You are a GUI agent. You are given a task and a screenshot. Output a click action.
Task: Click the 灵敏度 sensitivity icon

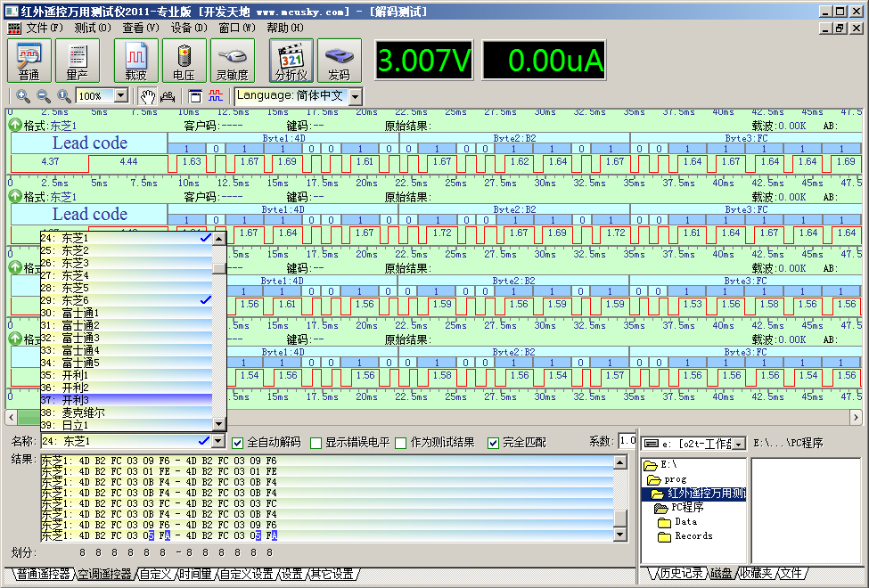coord(233,61)
